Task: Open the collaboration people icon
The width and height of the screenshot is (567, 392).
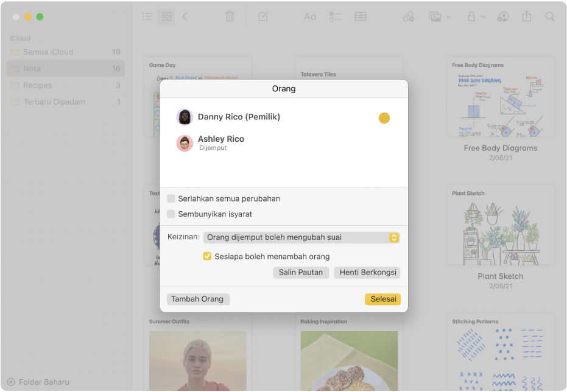Action: pos(503,16)
